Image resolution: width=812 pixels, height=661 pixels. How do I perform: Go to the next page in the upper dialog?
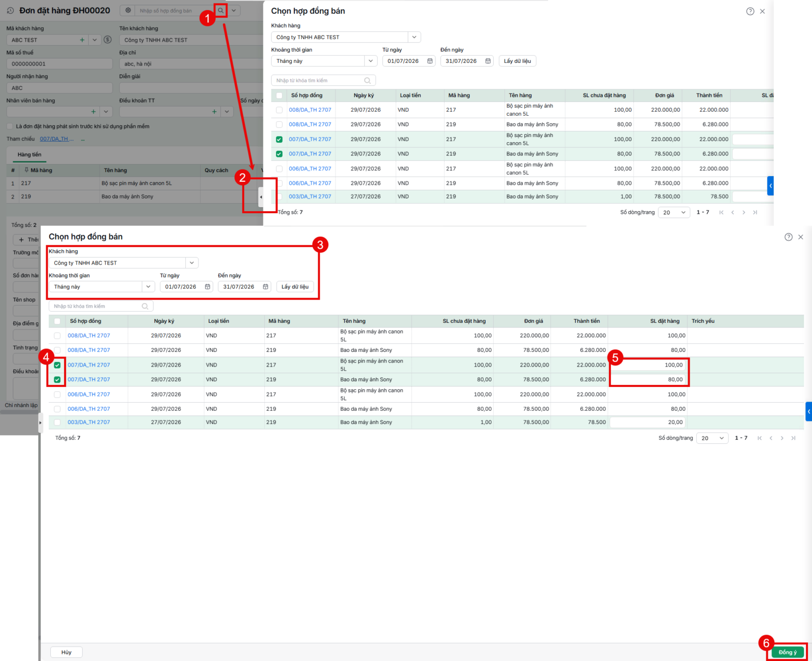(x=744, y=212)
